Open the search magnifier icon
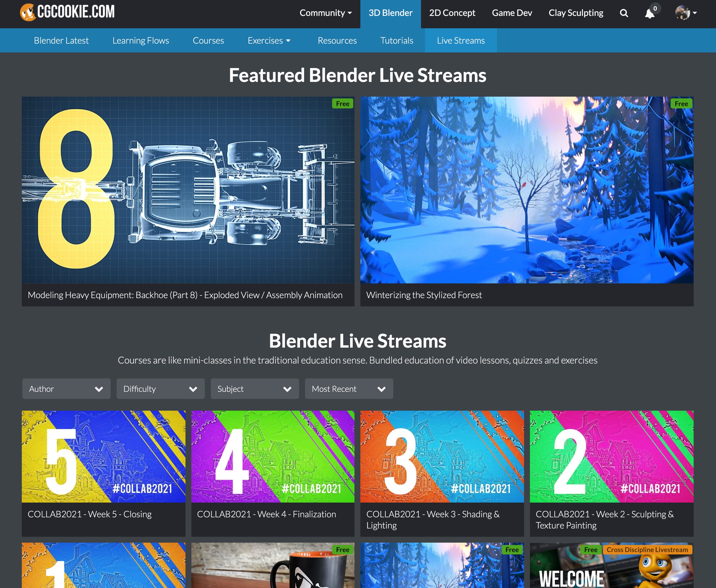 point(624,13)
